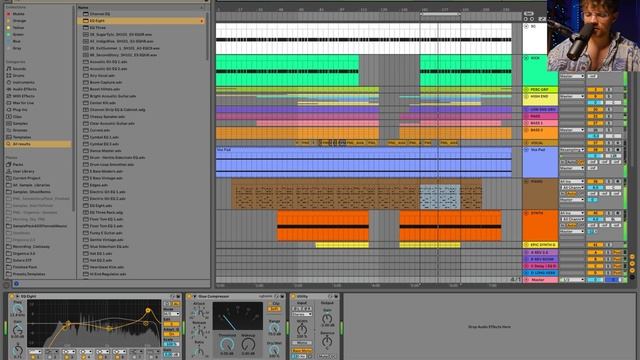Toggle the EQ Eight device activator
The image size is (640, 360).
click(x=11, y=296)
